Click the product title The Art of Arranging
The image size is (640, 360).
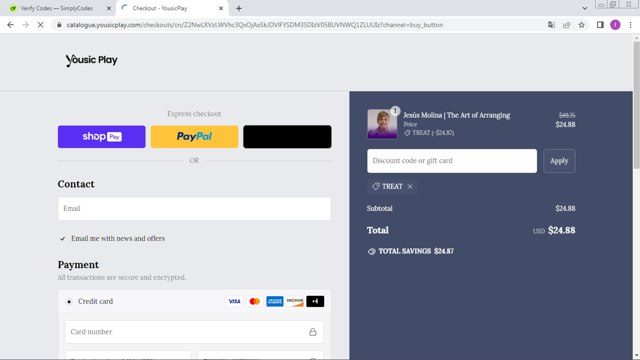click(x=457, y=115)
